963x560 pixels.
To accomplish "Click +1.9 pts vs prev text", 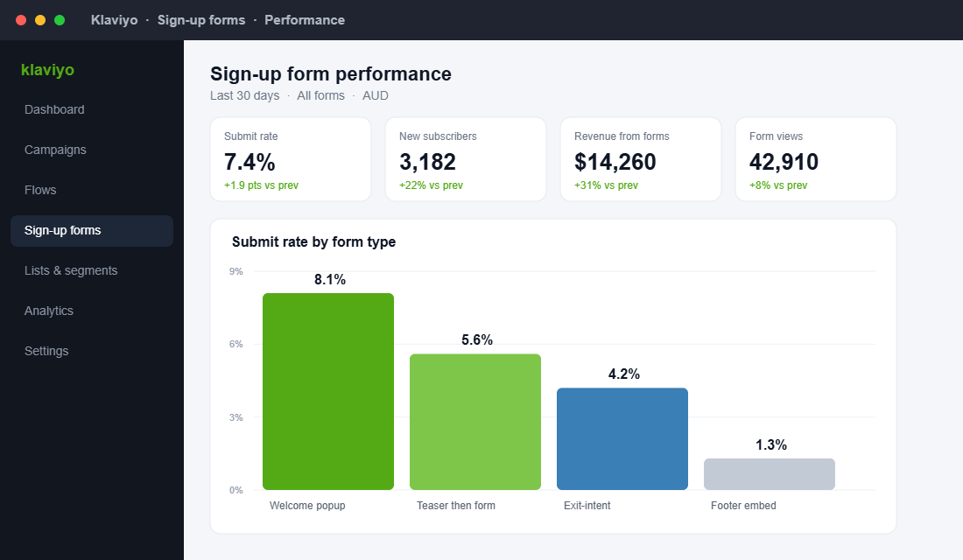I will (261, 185).
